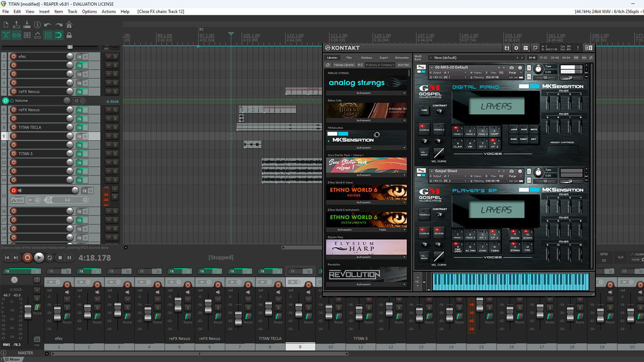Click SAVE button on Digital Piano
The image size is (644, 362).
tap(524, 129)
